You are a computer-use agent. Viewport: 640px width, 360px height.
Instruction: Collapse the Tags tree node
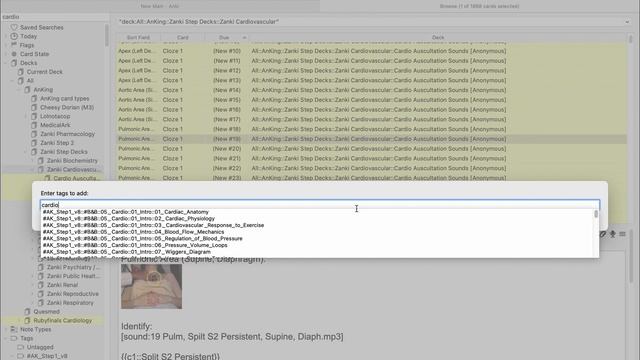click(6, 338)
